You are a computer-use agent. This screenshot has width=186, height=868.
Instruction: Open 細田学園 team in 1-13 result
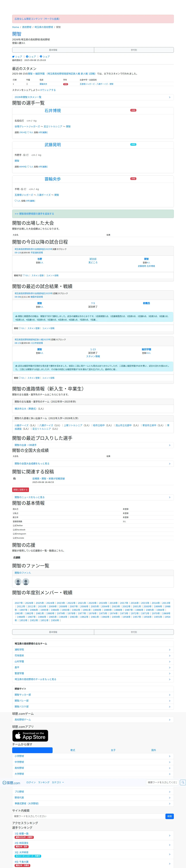(146, 349)
